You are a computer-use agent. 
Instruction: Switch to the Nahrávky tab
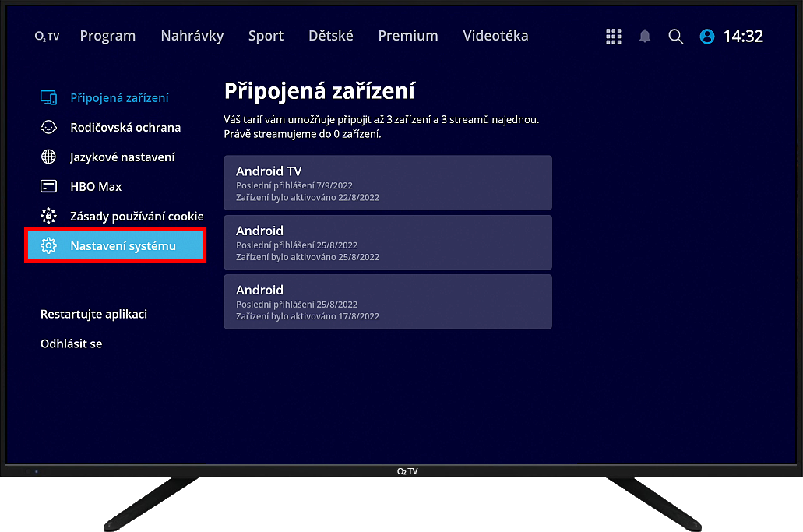(x=192, y=36)
